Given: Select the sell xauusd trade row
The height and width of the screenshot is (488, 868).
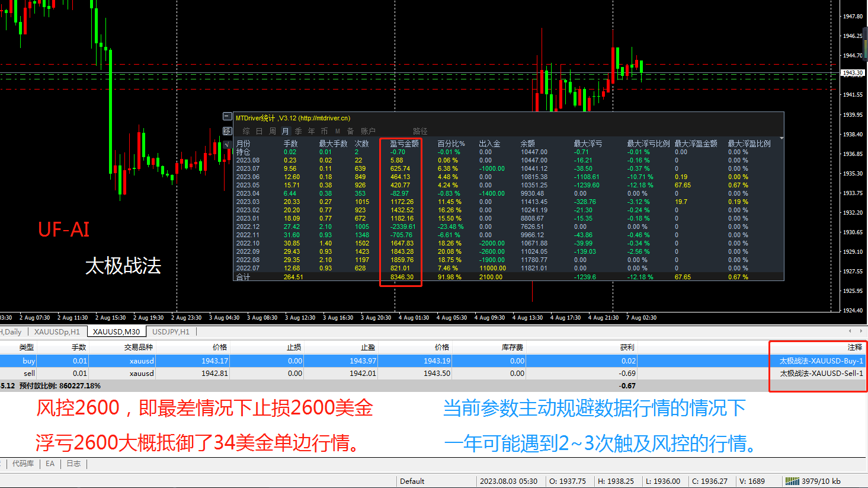Looking at the screenshot, I should point(433,374).
